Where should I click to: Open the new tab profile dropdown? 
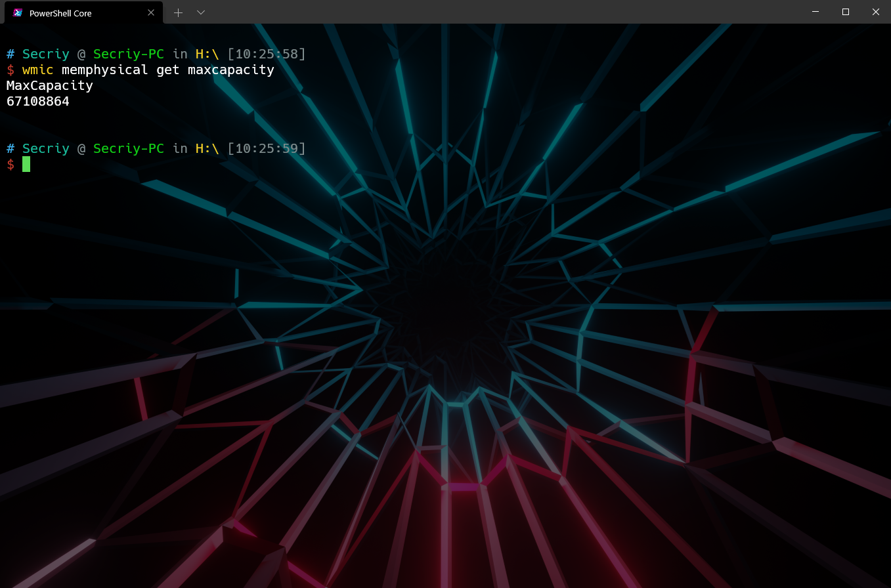(201, 12)
